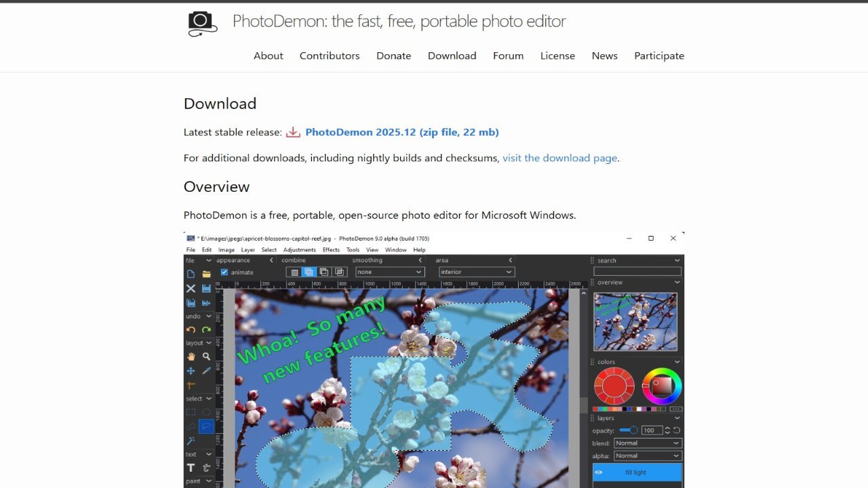Choose the subtract combine mode button

click(324, 272)
